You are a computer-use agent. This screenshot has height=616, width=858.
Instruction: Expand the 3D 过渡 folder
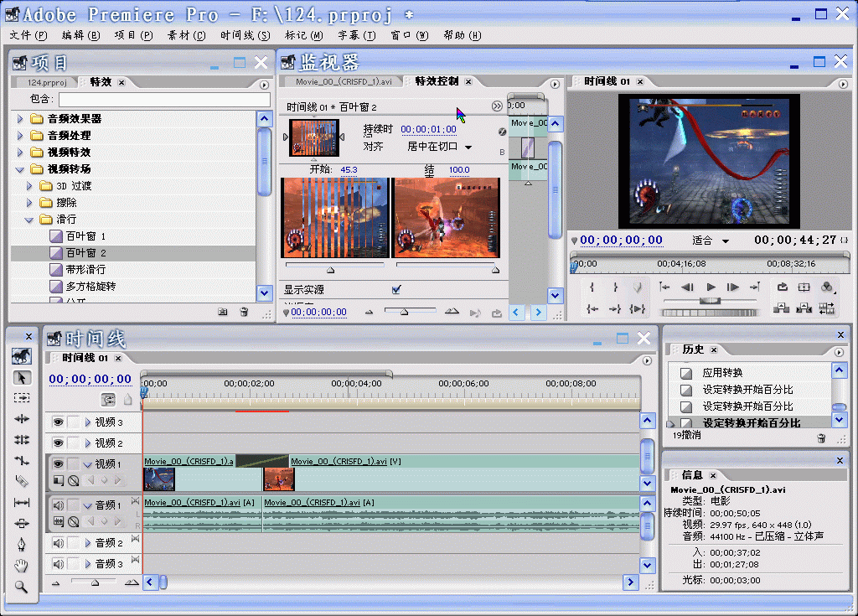(29, 186)
